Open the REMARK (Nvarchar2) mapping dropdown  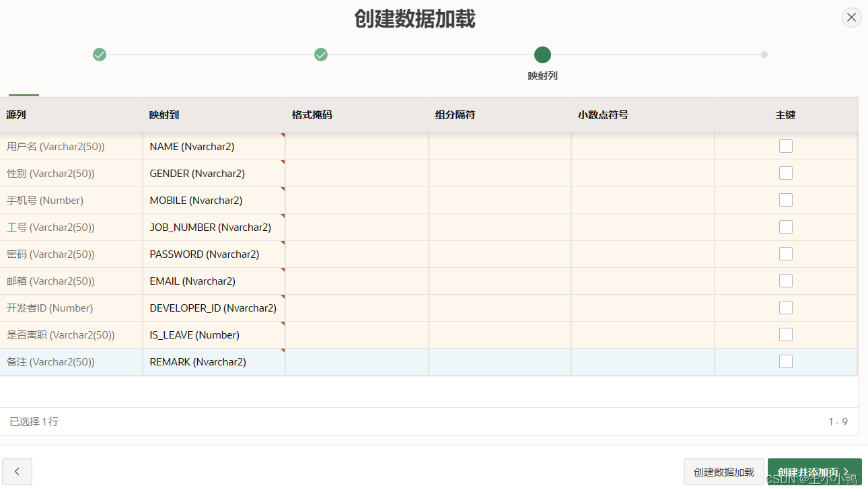[x=214, y=361]
